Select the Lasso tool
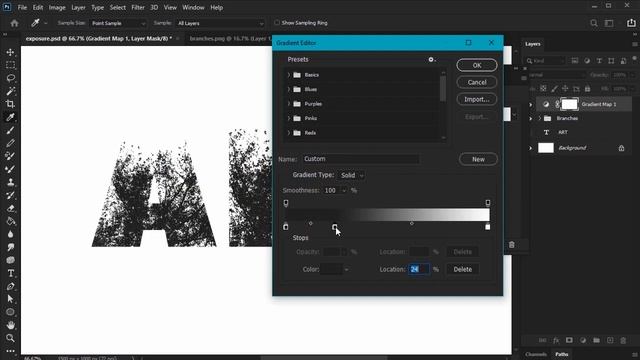 tap(10, 78)
